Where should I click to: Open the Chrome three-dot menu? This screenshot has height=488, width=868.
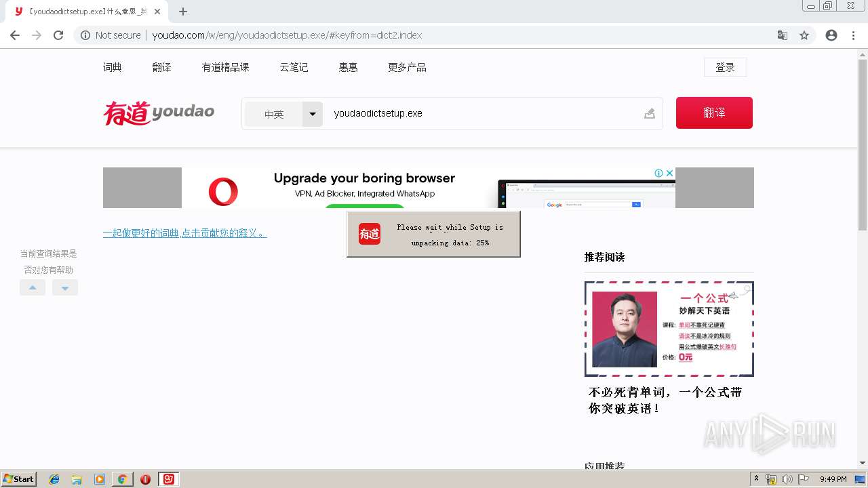tap(853, 35)
